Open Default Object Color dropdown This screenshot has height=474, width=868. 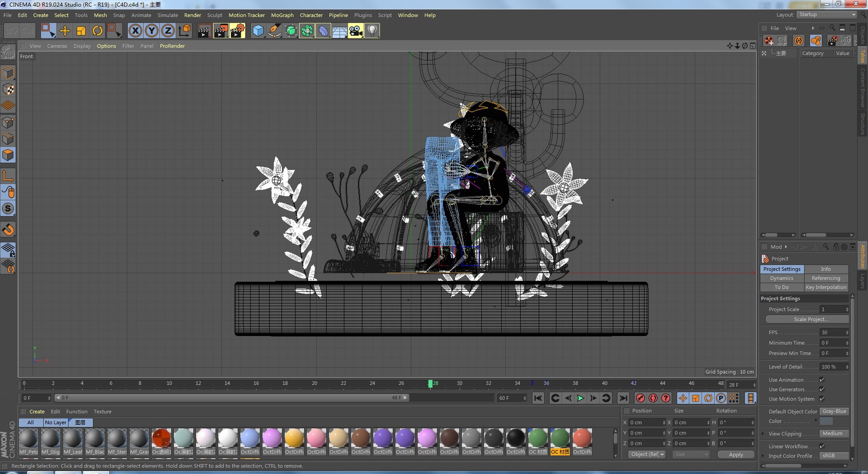(835, 412)
